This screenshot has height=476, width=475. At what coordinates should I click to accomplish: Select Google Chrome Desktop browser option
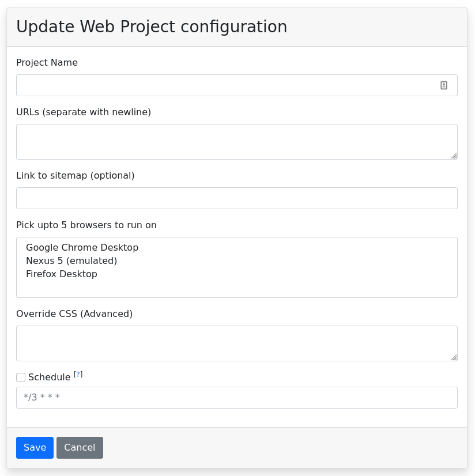pyautogui.click(x=82, y=247)
